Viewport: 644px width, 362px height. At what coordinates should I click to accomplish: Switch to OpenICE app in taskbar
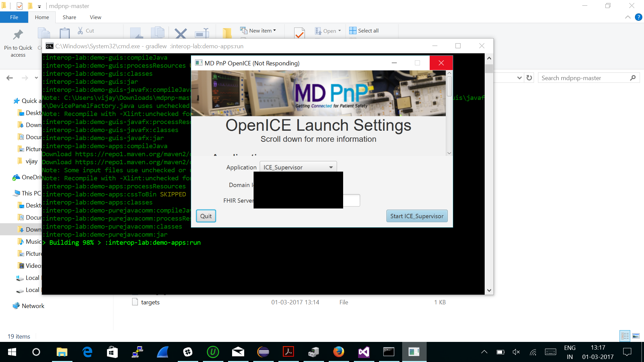pos(414,352)
